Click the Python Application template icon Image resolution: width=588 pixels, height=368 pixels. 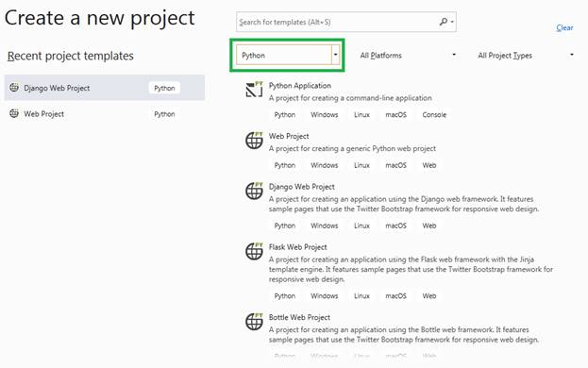pyautogui.click(x=254, y=90)
